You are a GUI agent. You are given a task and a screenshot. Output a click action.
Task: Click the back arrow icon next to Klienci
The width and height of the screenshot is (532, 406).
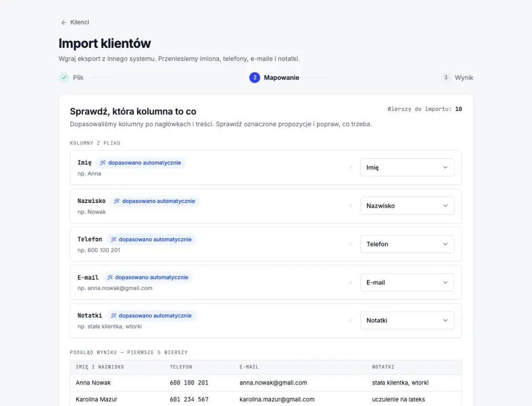click(64, 23)
